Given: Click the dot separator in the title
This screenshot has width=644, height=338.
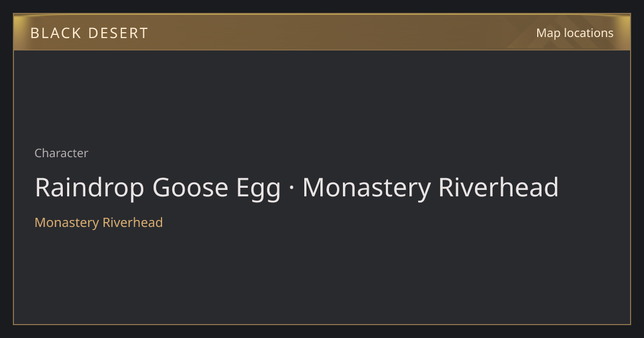Looking at the screenshot, I should pos(291,189).
